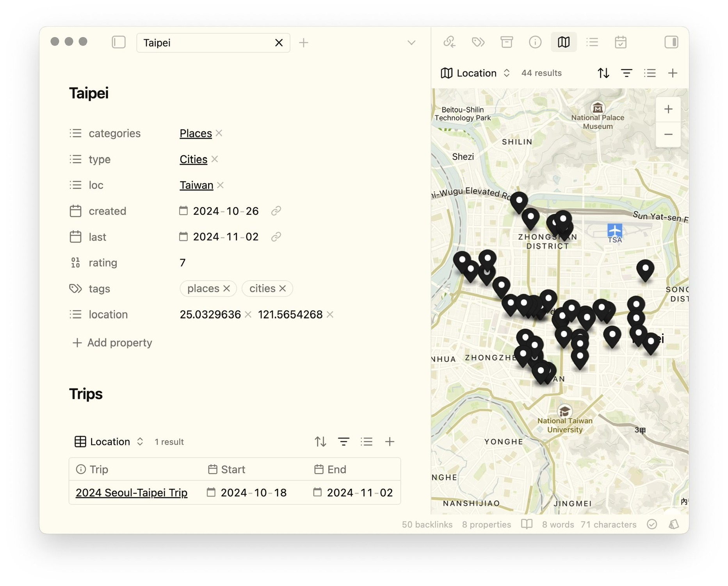
Task: Open the archive box panel icon
Action: coord(507,42)
